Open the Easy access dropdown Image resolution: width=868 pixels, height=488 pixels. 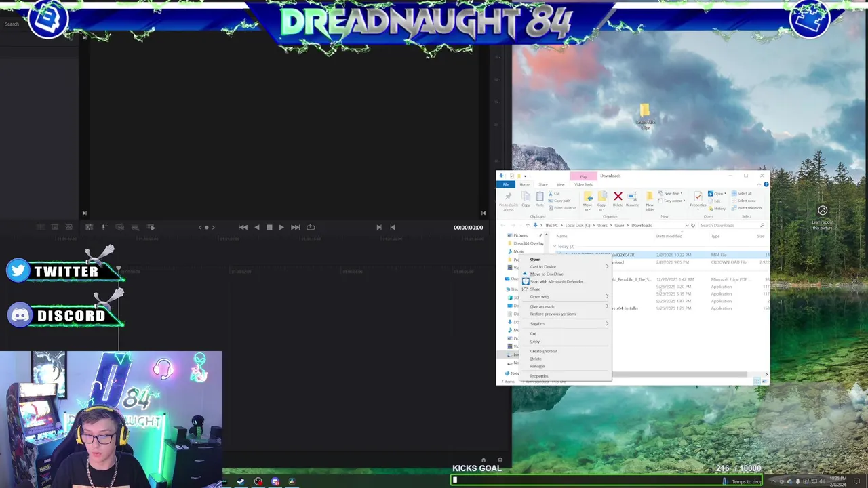[x=671, y=201]
